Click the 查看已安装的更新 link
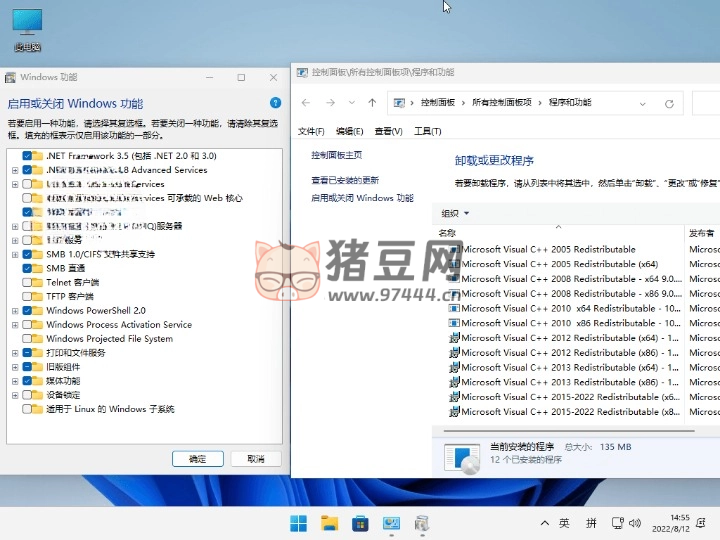Viewport: 720px width, 540px height. point(345,180)
